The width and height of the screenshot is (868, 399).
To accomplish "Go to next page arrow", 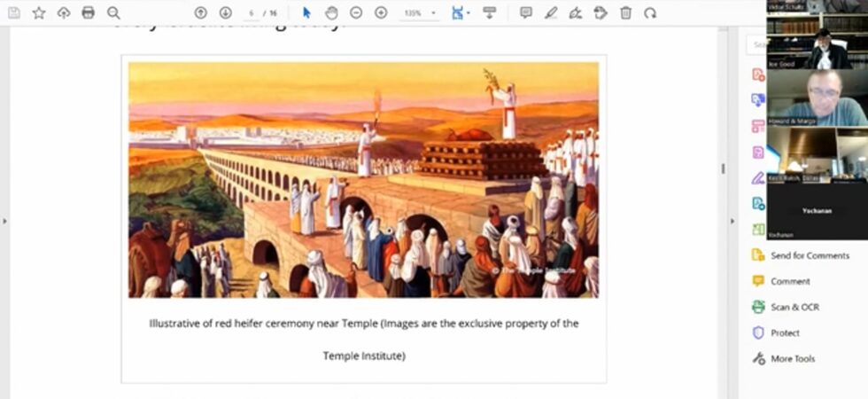I will click(225, 12).
